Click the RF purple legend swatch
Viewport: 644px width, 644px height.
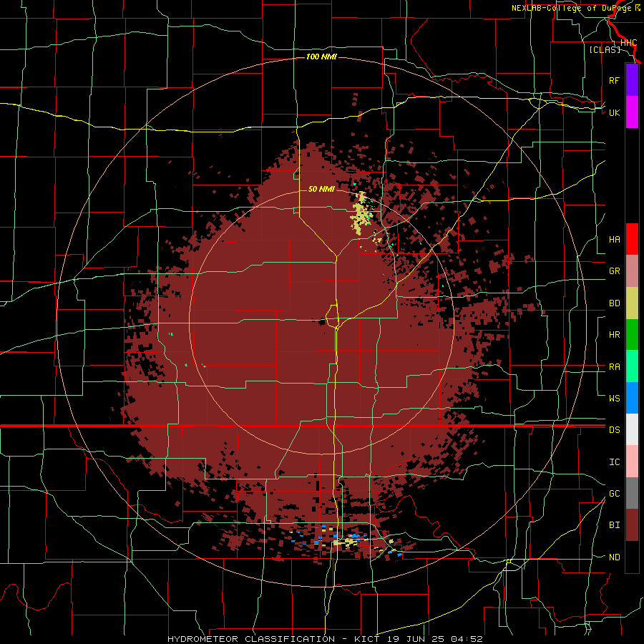pyautogui.click(x=632, y=80)
